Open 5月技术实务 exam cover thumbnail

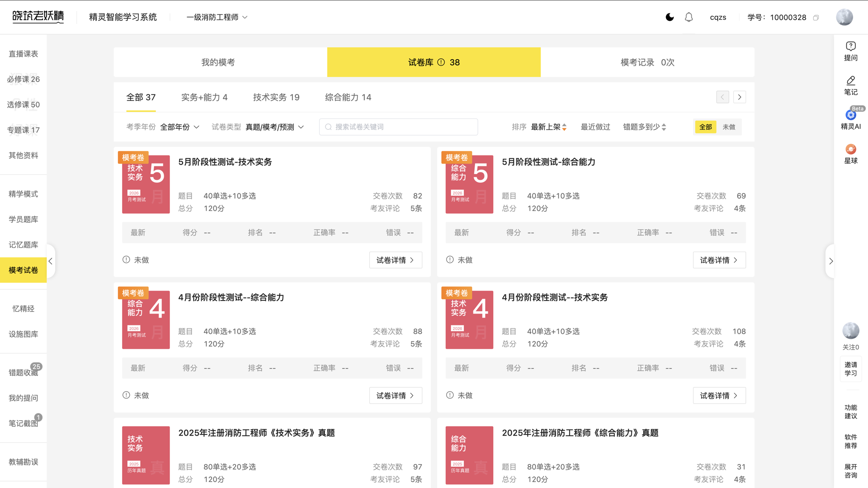pos(146,183)
